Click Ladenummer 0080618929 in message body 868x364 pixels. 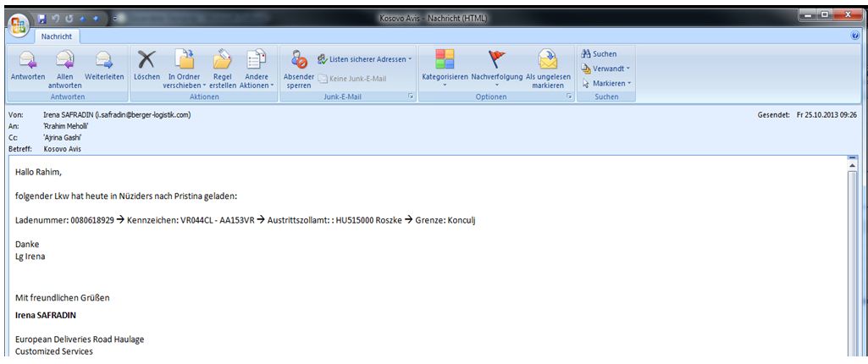click(64, 220)
